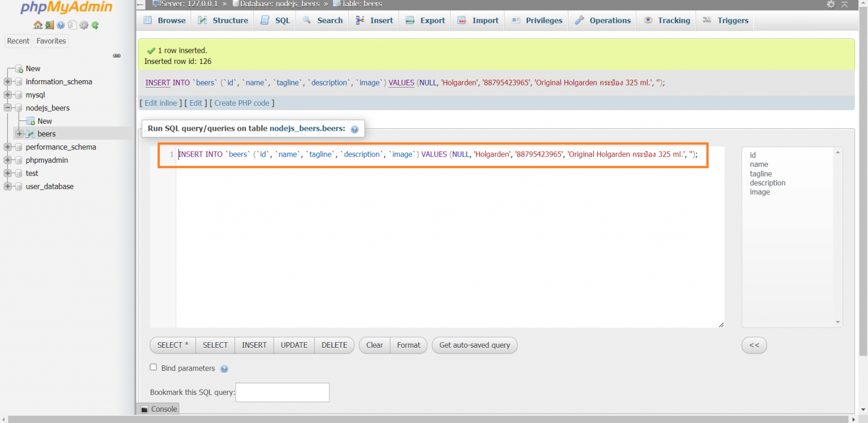Hide the column list using the << button

(x=754, y=345)
